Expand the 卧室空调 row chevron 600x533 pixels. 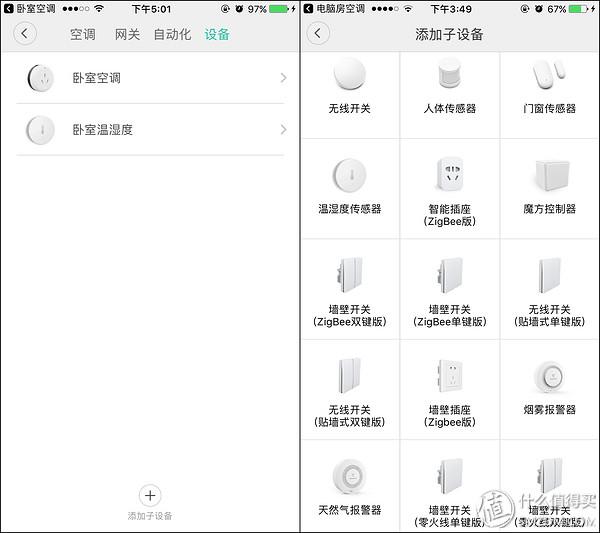[283, 78]
